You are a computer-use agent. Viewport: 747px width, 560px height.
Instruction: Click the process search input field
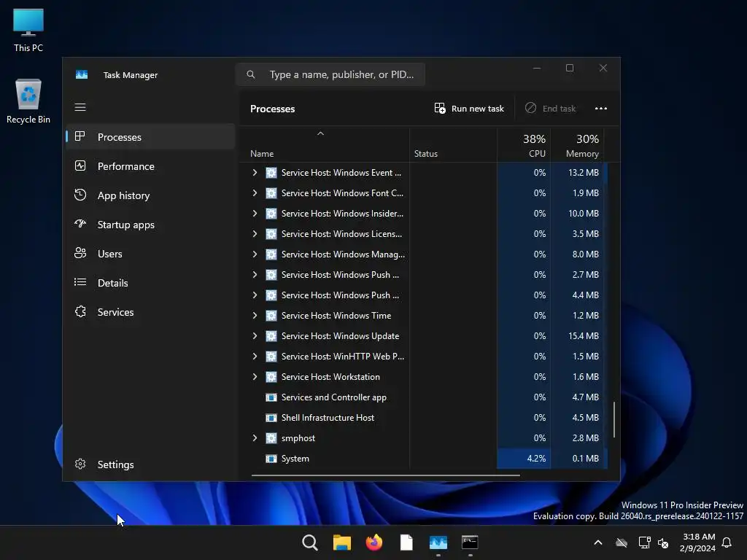pos(330,74)
